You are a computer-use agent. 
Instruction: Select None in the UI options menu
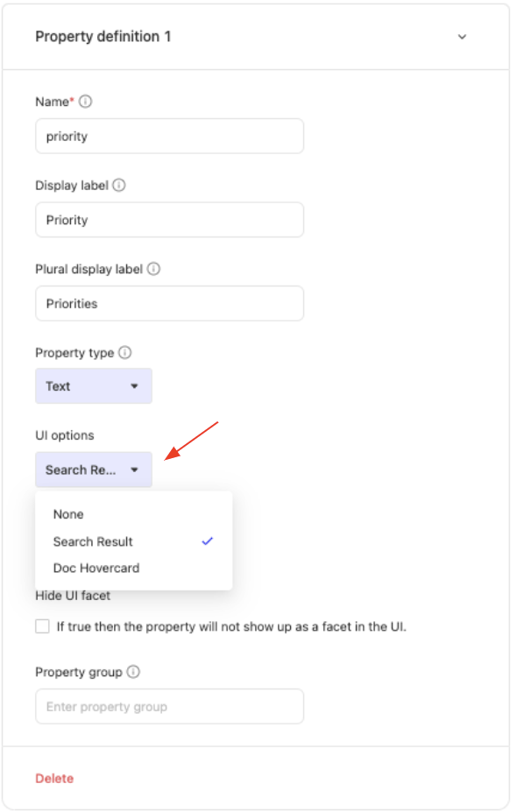click(67, 514)
